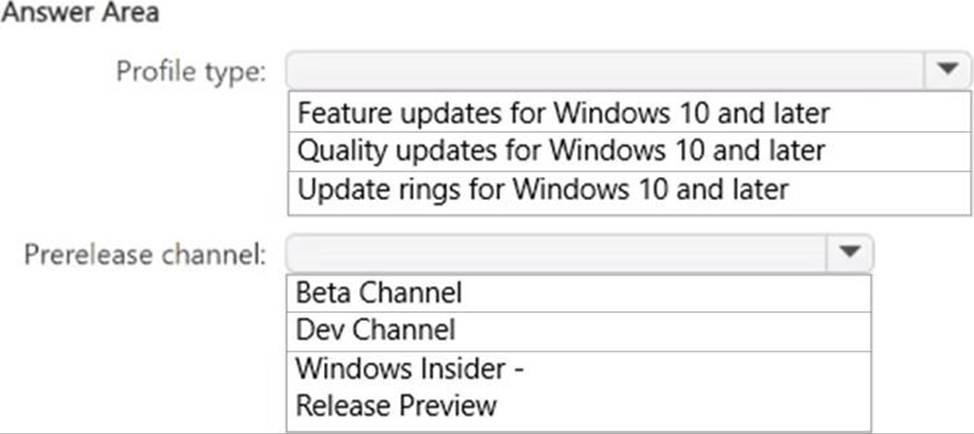Image resolution: width=974 pixels, height=434 pixels.
Task: Click the Release Preview text line
Action: pyautogui.click(x=396, y=405)
